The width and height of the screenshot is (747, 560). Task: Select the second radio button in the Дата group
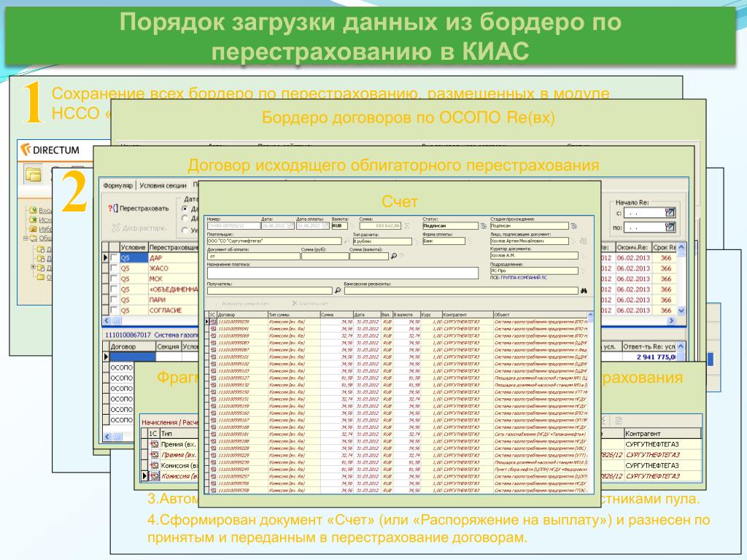pyautogui.click(x=185, y=219)
